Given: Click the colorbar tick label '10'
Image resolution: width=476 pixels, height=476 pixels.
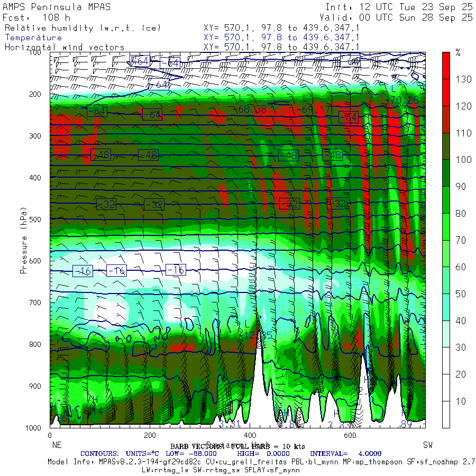Looking at the screenshot, I should (461, 401).
